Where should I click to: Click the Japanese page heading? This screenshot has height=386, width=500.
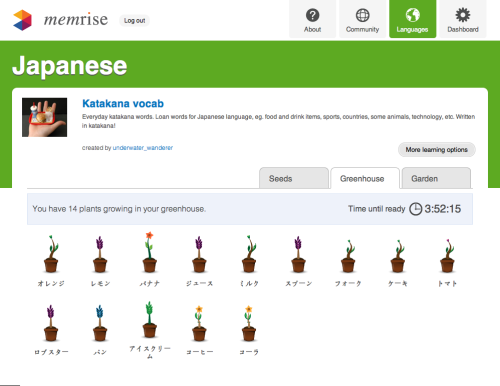tap(70, 66)
